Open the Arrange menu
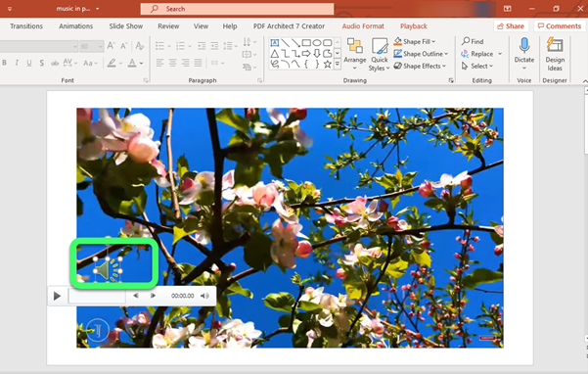Viewport: 588px width, 374px height. [355, 54]
